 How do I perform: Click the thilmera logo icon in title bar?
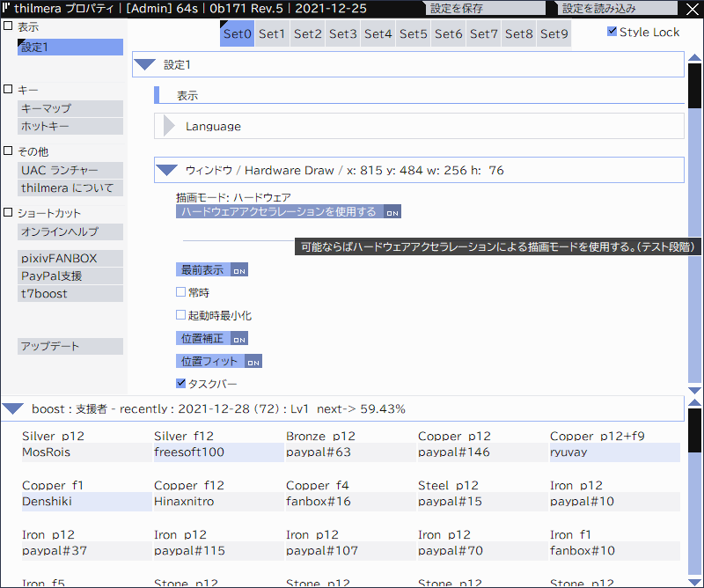(x=6, y=8)
